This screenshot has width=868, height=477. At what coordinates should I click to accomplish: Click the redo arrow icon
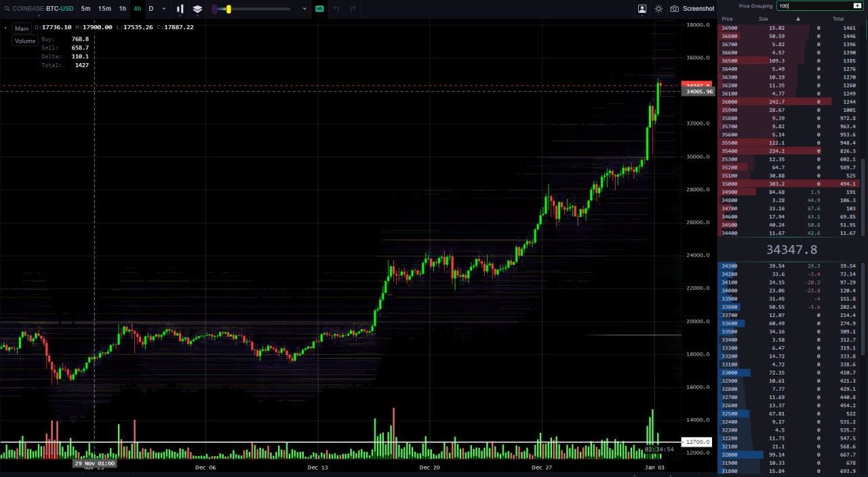pyautogui.click(x=353, y=9)
